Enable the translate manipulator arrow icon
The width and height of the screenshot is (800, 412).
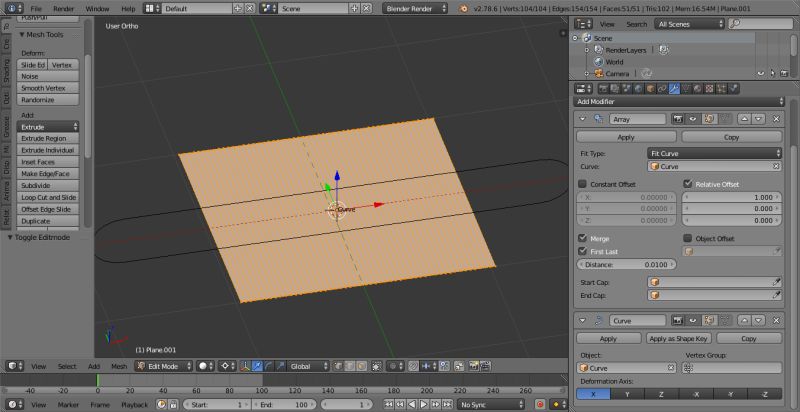pos(257,366)
